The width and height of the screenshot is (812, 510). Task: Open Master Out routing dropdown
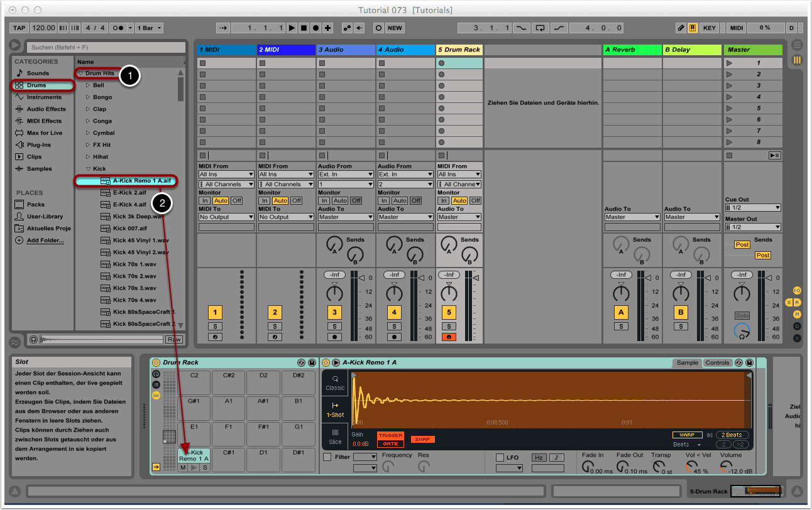(752, 227)
